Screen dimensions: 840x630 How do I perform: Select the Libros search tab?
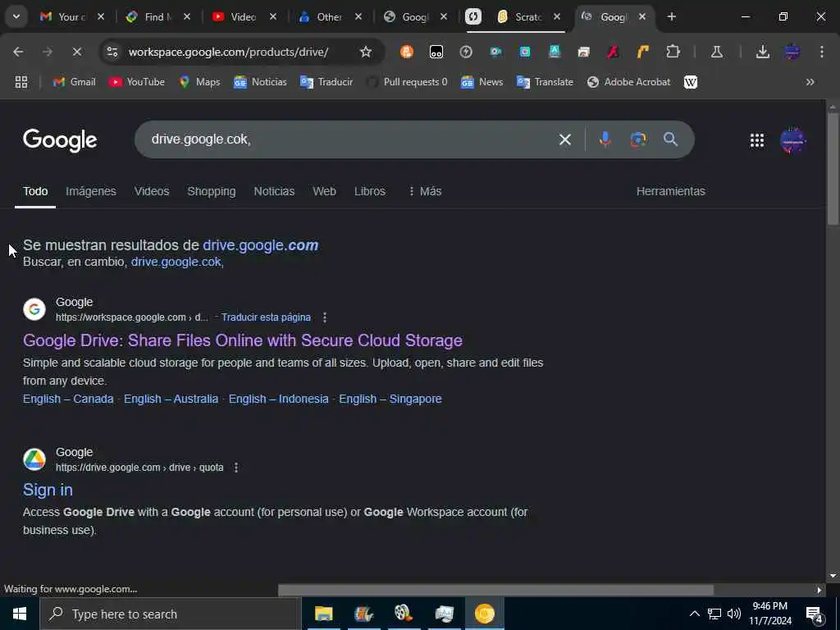(370, 191)
